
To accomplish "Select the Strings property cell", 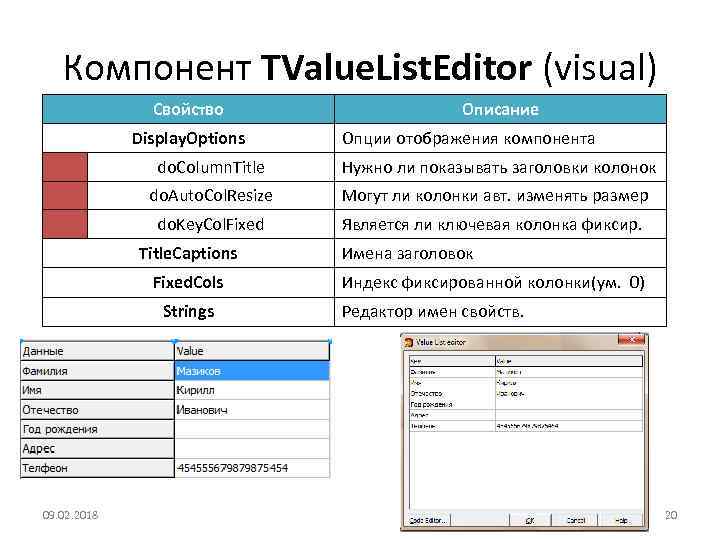I will (x=188, y=311).
